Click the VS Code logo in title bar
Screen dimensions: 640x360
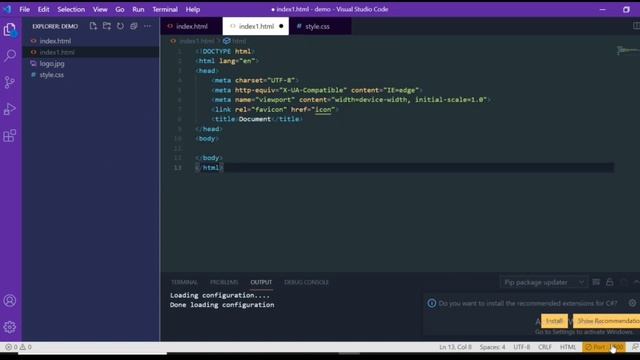click(7, 9)
